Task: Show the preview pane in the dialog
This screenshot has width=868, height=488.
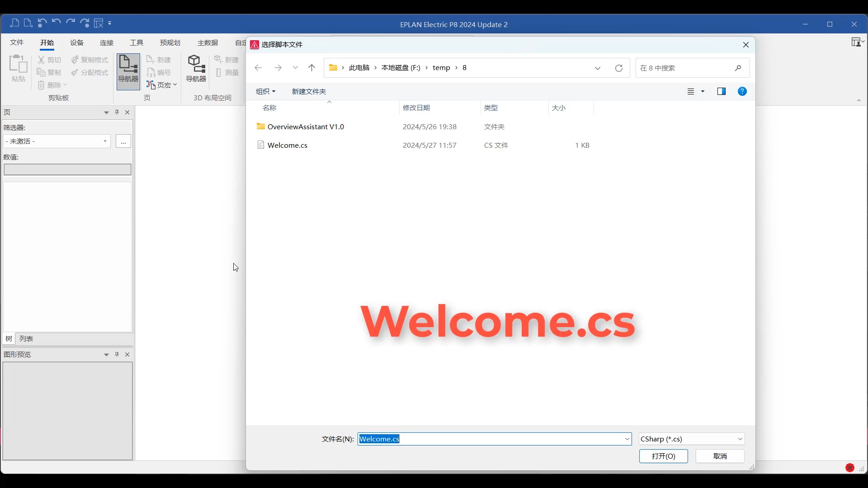Action: pos(722,91)
